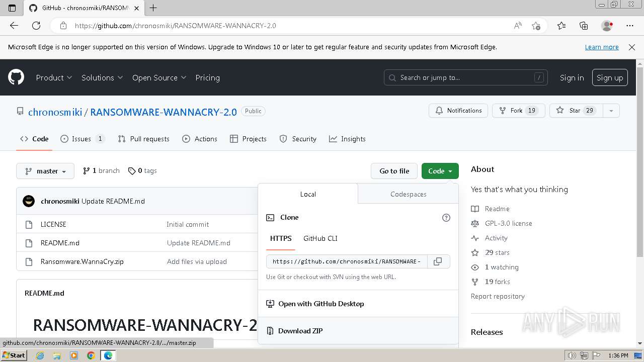The height and width of the screenshot is (362, 644).
Task: Expand the Star list dropdown arrow
Action: coord(611,111)
